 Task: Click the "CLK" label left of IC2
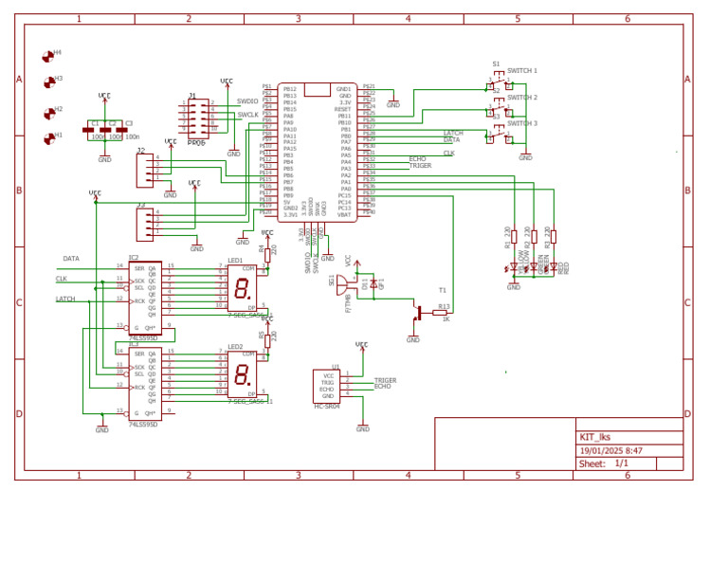click(62, 279)
